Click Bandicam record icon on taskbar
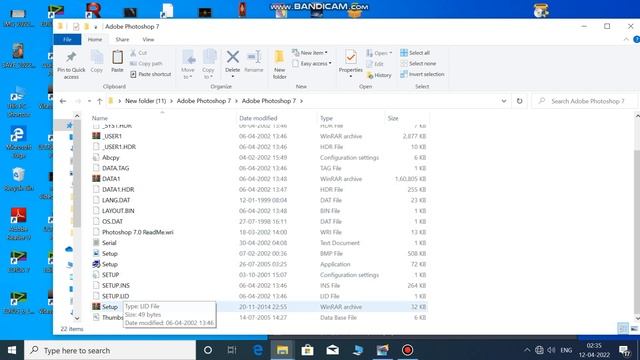The height and width of the screenshot is (360, 640). (x=407, y=350)
